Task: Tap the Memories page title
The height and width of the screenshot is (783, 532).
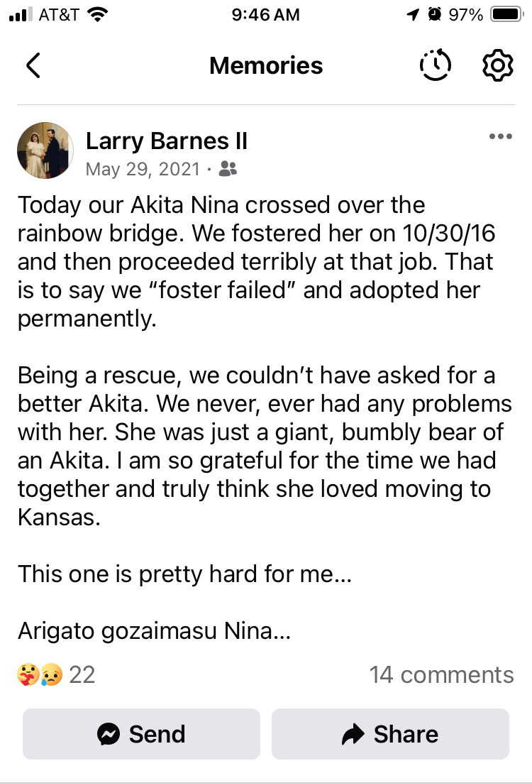Action: pyautogui.click(x=266, y=65)
